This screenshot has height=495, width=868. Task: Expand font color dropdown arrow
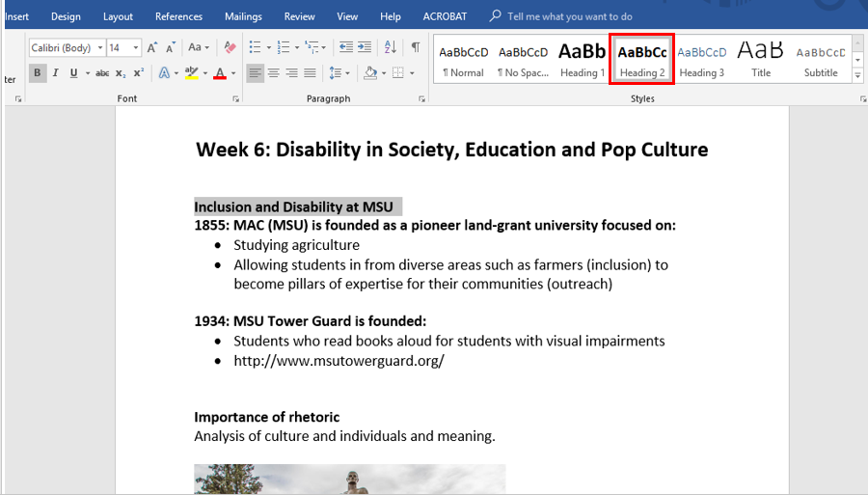pos(233,73)
